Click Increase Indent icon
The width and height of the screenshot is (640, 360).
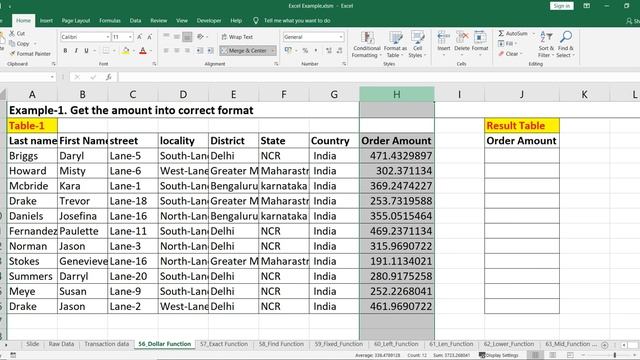click(210, 51)
